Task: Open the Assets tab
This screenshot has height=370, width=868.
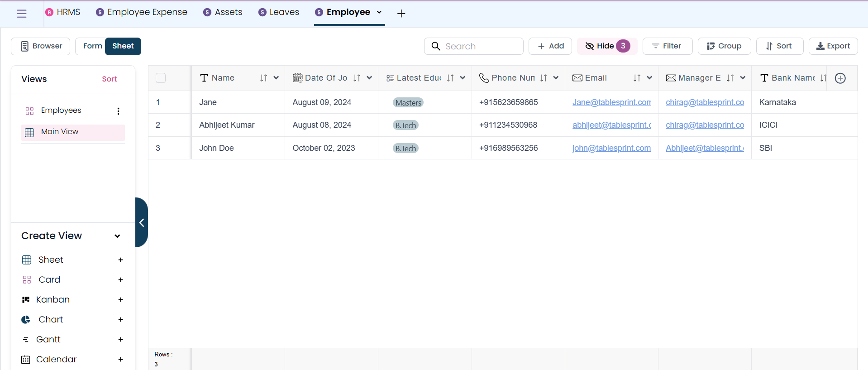Action: [x=223, y=12]
